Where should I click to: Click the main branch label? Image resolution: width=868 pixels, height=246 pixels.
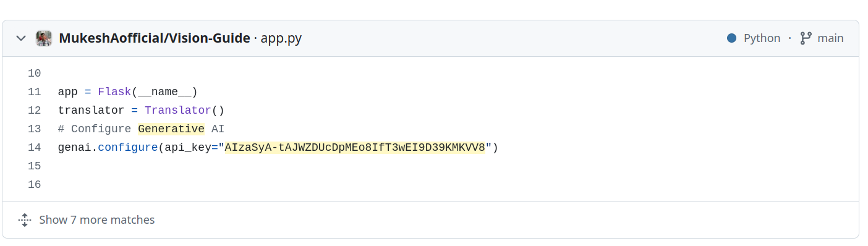(830, 38)
